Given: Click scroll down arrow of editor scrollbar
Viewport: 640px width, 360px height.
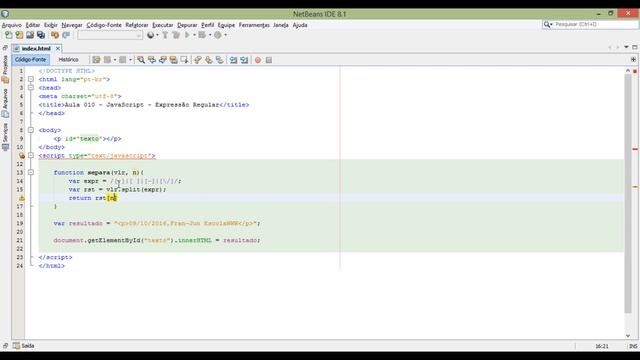Looking at the screenshot, I should coord(628,336).
